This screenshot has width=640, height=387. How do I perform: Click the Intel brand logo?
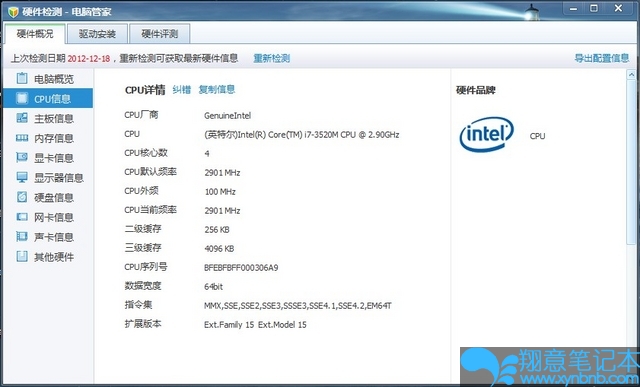[x=486, y=135]
